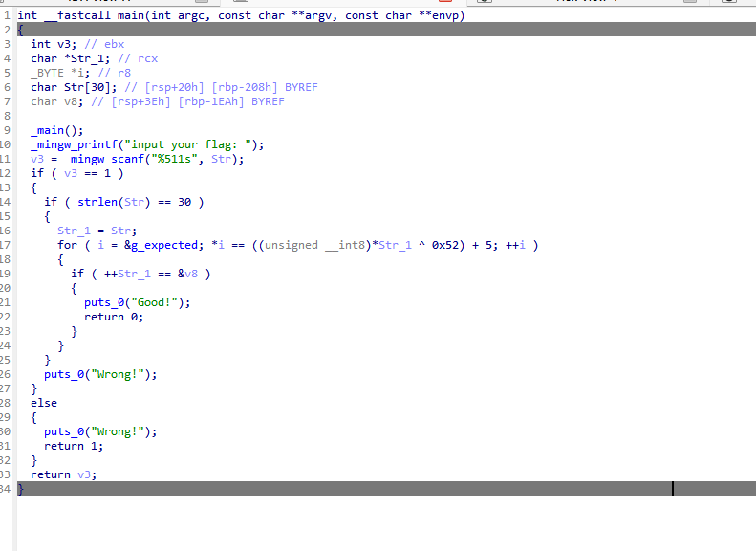Click the __fastcall calling convention keyword
The image size is (756, 551).
point(77,15)
